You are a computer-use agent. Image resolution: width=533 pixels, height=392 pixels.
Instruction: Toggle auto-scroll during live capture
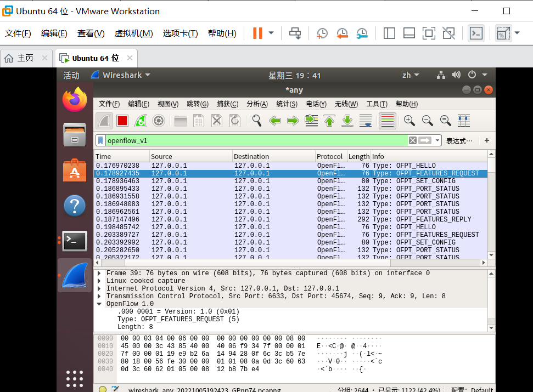coord(366,121)
